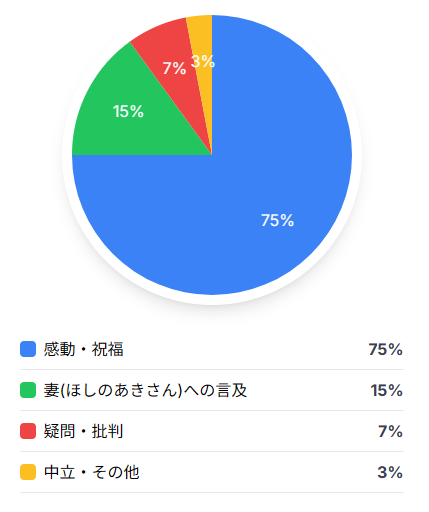Click the 15% value in the legend

387,390
